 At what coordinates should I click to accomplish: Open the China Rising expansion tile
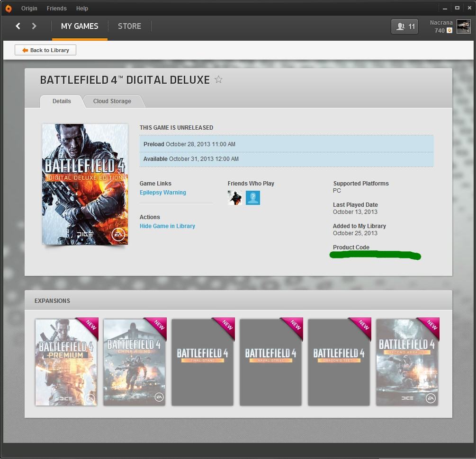pos(134,362)
